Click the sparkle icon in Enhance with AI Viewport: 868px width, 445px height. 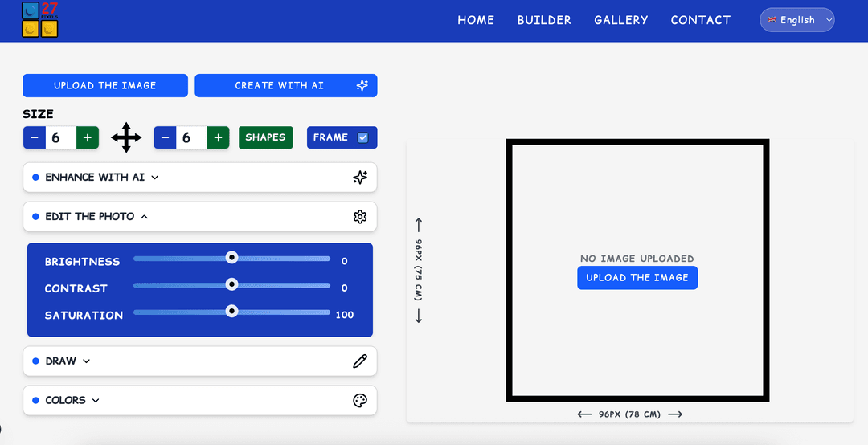(x=360, y=178)
